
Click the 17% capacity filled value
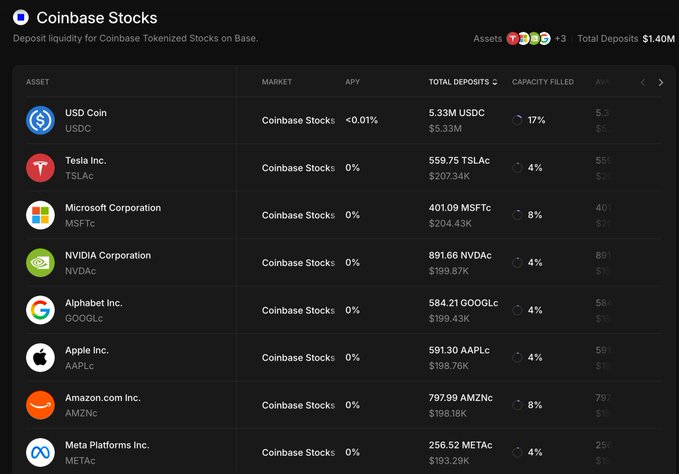tap(536, 120)
